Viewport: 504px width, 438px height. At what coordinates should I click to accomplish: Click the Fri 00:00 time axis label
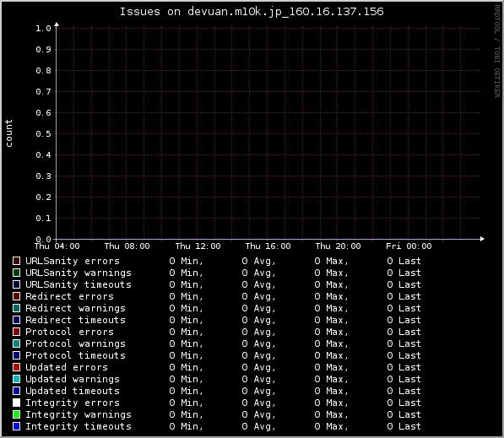coord(409,246)
